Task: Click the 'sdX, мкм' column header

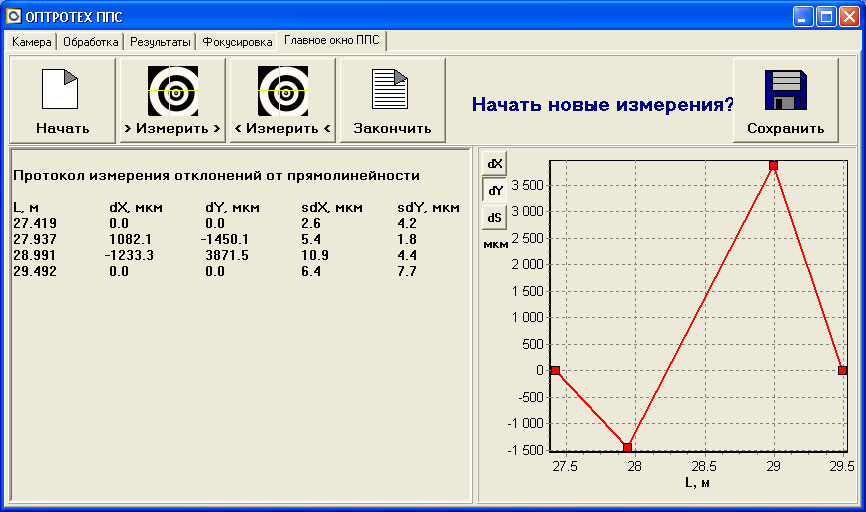Action: (332, 208)
